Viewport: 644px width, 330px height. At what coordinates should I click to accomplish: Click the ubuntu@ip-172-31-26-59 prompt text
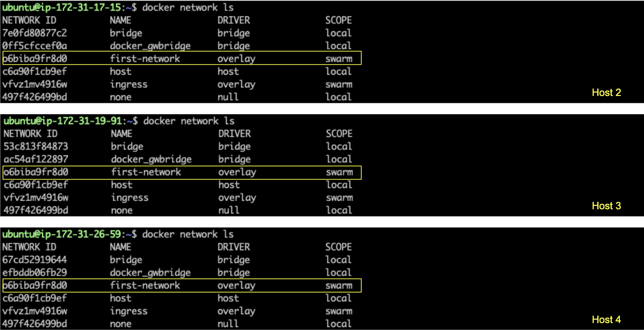[x=61, y=235]
